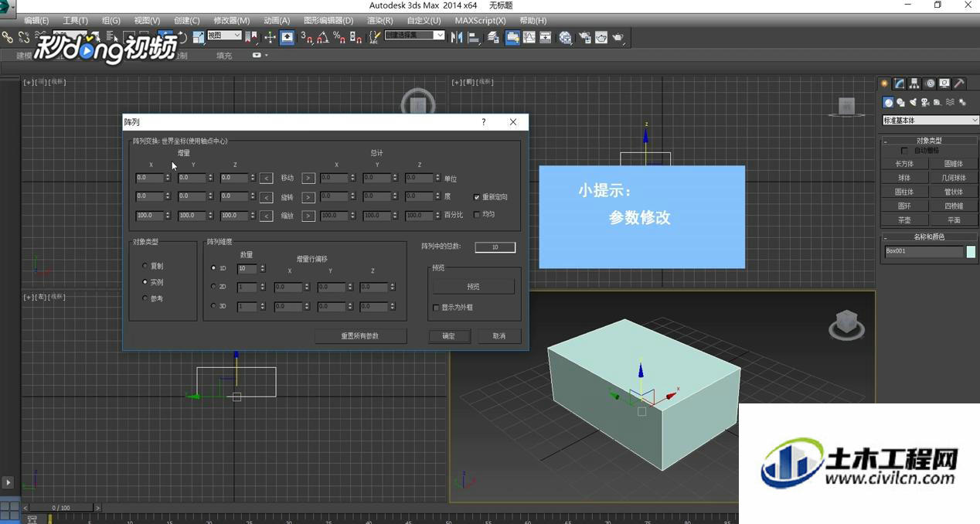Open the 渲染(R) menu
This screenshot has height=524, width=980.
coord(379,21)
